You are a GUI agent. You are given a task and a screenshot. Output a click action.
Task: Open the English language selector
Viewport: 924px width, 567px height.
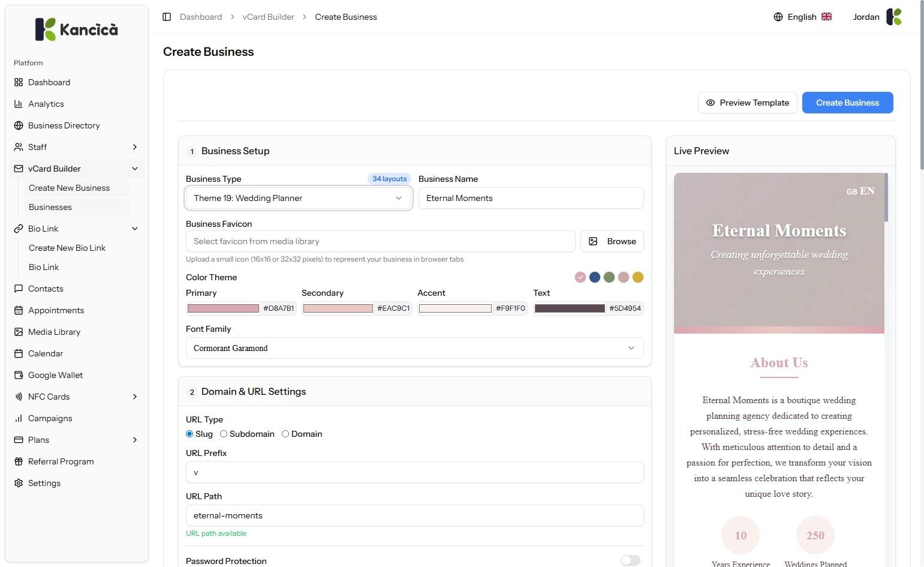click(x=803, y=17)
